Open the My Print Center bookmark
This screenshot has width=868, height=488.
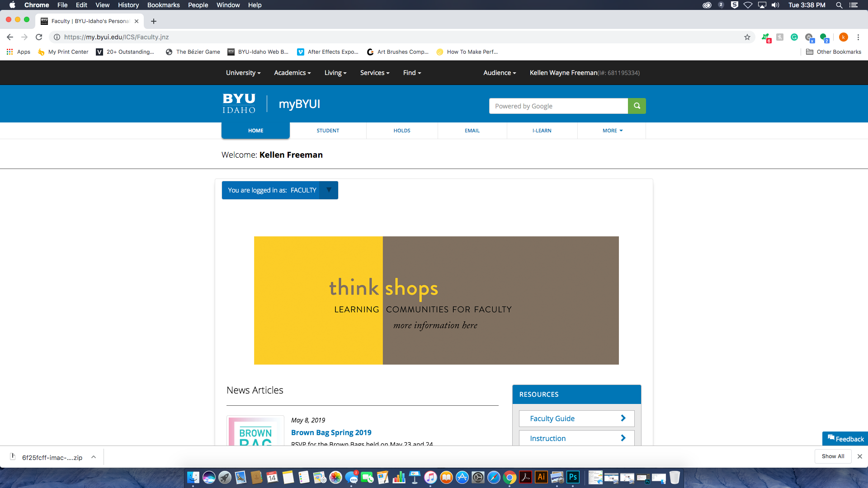[x=63, y=52]
